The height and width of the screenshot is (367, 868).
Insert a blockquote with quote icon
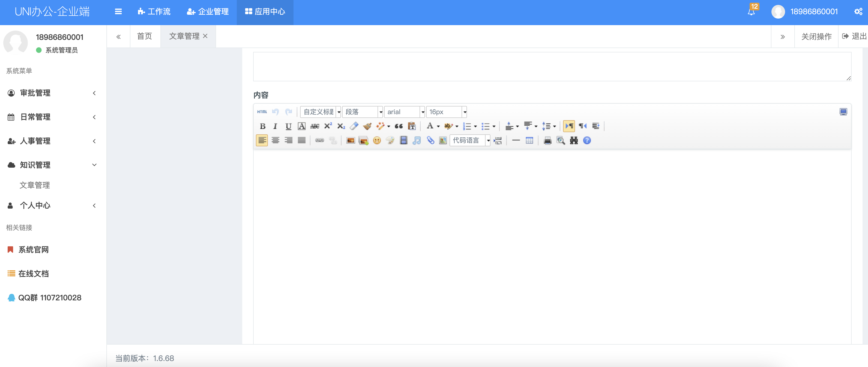[x=399, y=126]
